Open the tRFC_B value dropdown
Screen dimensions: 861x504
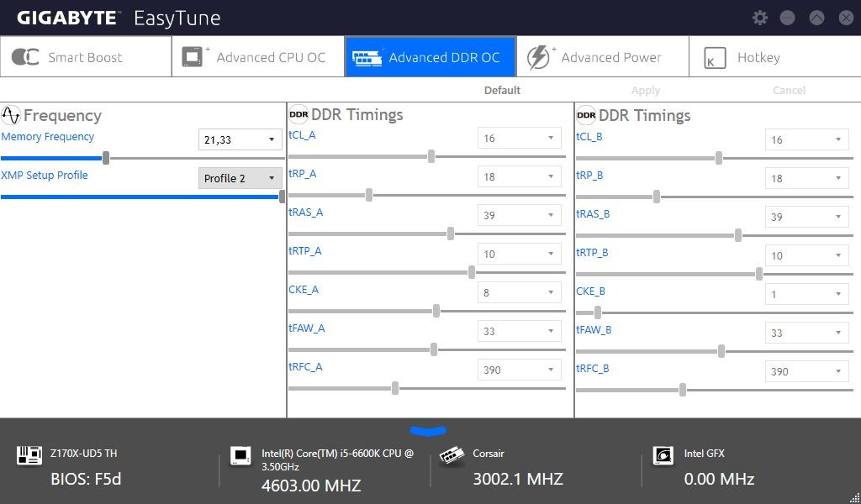coord(806,371)
